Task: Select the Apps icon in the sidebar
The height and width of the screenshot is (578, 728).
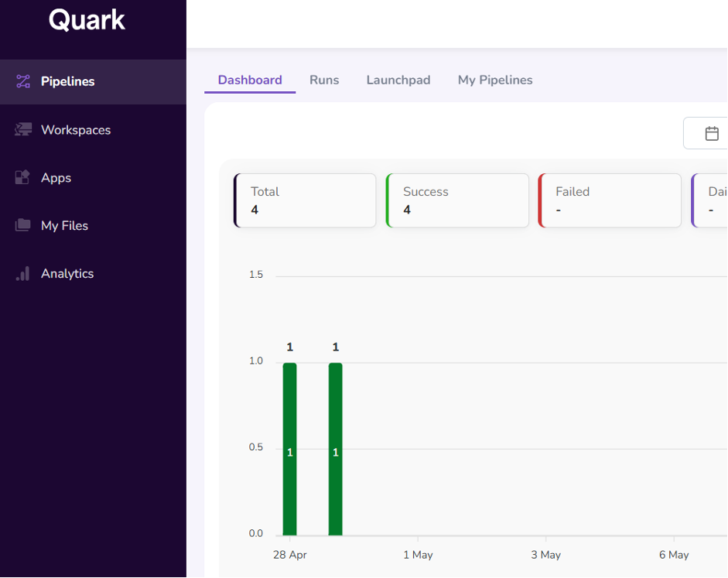Action: (x=23, y=178)
